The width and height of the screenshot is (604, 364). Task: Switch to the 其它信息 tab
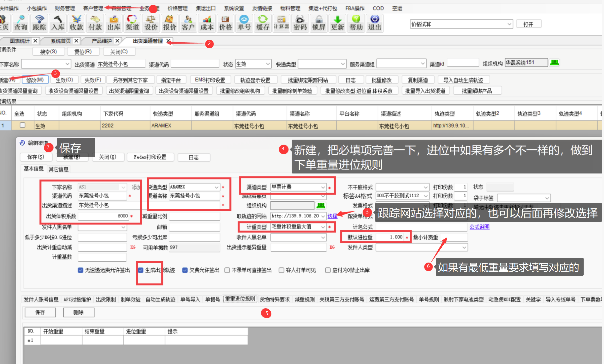click(x=58, y=169)
